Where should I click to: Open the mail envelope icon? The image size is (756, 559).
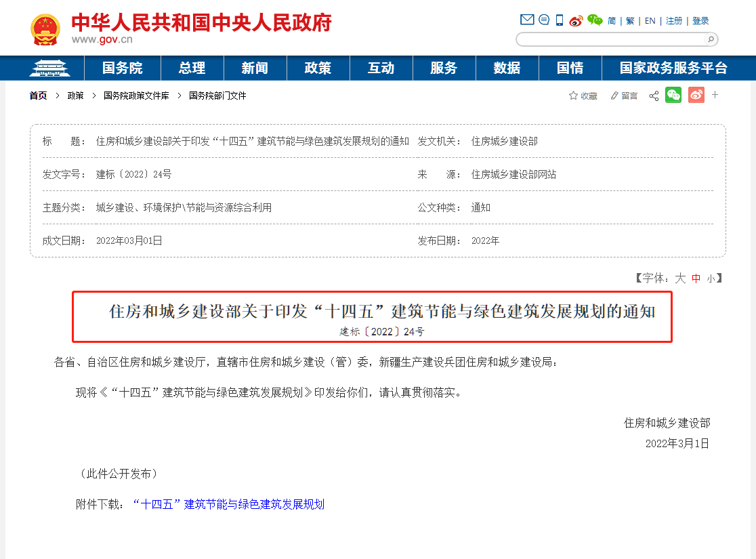click(527, 20)
